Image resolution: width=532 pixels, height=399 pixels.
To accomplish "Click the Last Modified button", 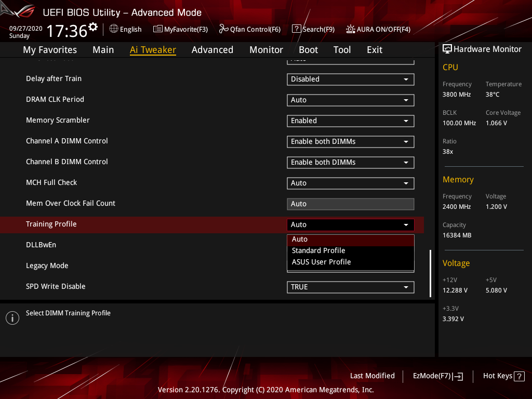I will point(372,376).
